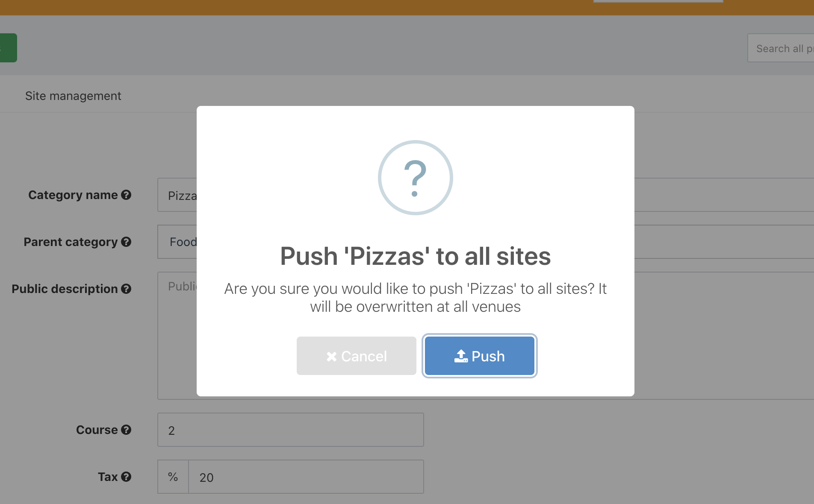Viewport: 814px width, 504px height.
Task: Click Parent category help icon
Action: click(x=126, y=242)
